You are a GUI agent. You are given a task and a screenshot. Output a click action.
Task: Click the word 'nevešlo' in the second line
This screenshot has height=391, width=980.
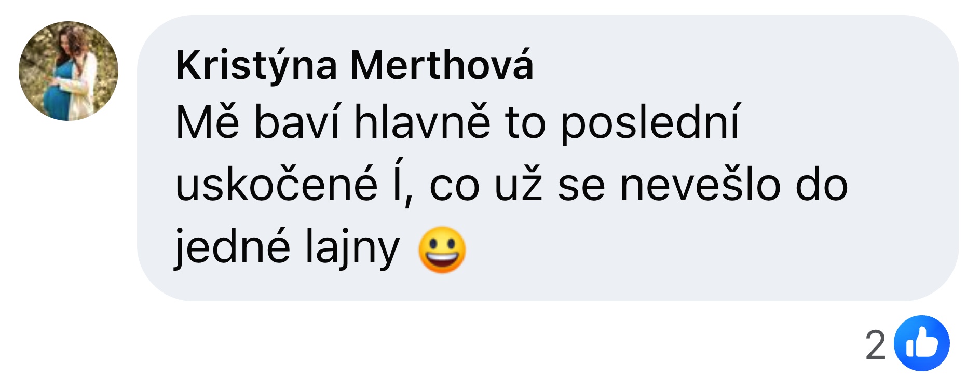(x=700, y=184)
